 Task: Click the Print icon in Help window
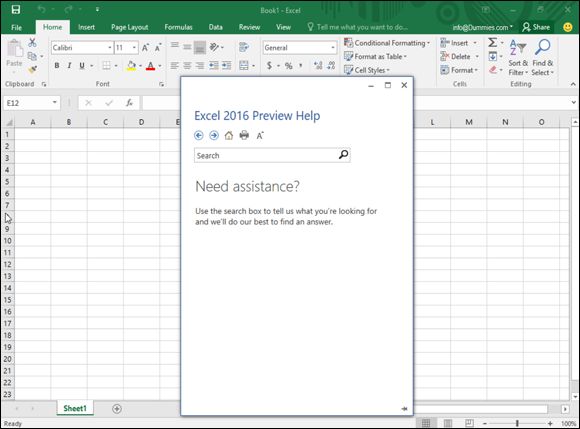click(244, 135)
